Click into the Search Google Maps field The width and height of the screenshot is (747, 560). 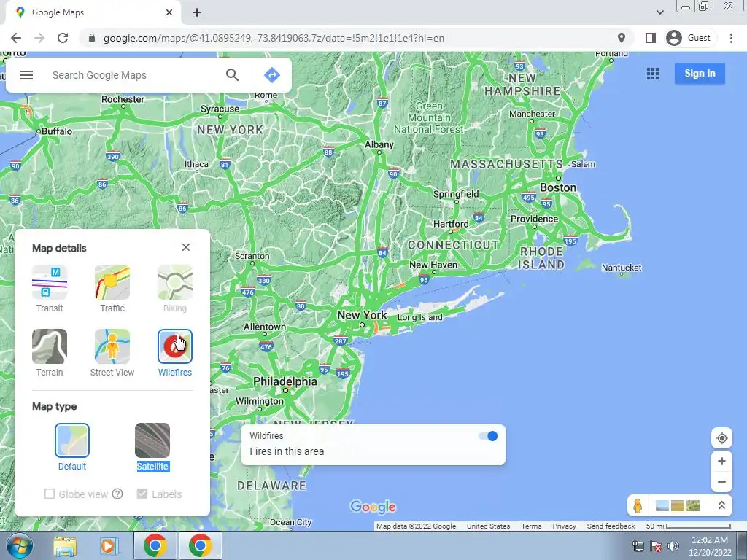133,75
